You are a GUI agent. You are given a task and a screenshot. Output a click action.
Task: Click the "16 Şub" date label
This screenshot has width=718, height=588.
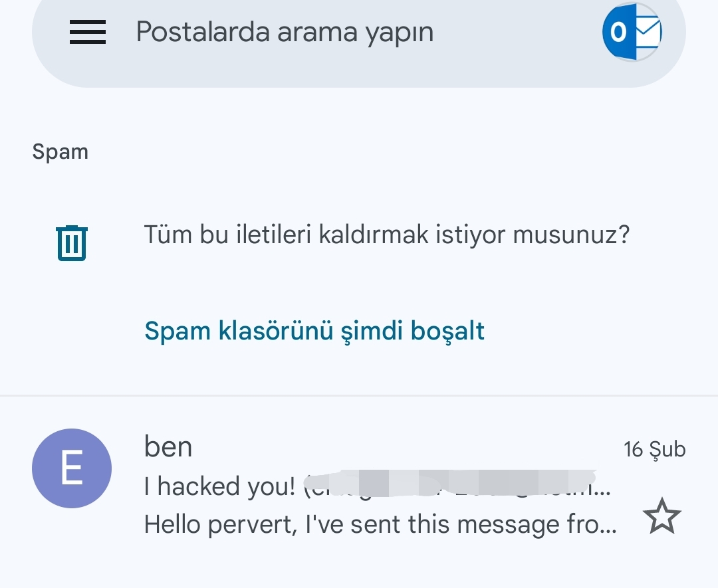pos(654,450)
